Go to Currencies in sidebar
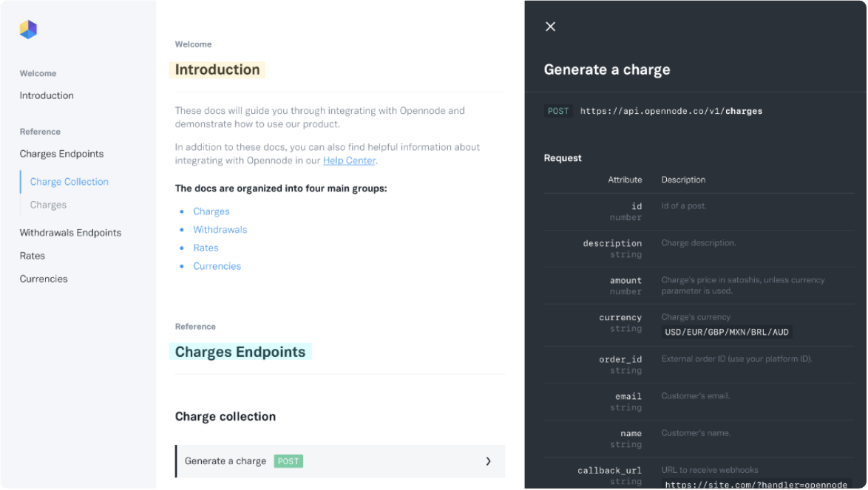The height and width of the screenshot is (490, 868). (44, 279)
